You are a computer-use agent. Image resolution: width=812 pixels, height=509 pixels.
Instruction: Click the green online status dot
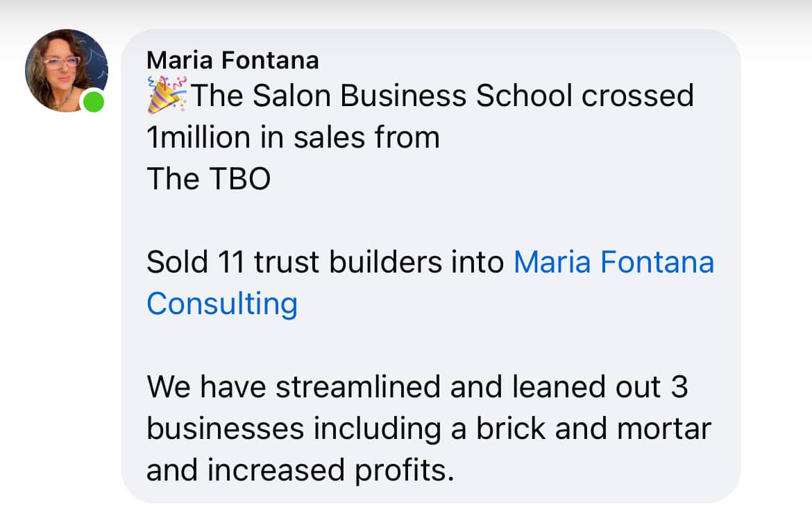pyautogui.click(x=94, y=102)
